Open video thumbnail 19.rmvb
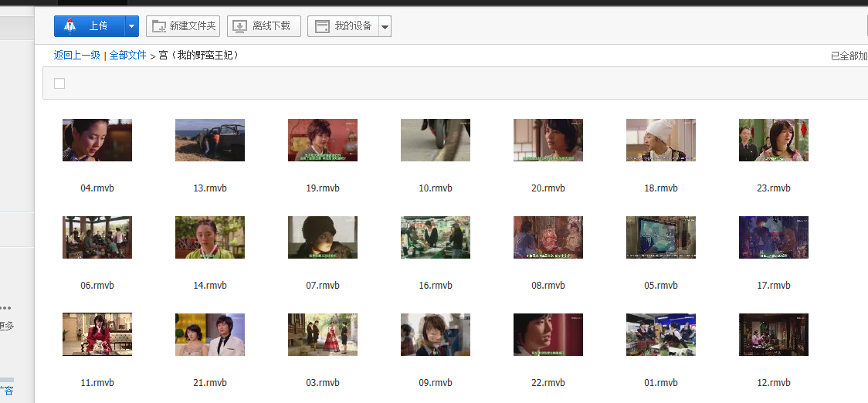Image resolution: width=868 pixels, height=403 pixels. click(323, 140)
